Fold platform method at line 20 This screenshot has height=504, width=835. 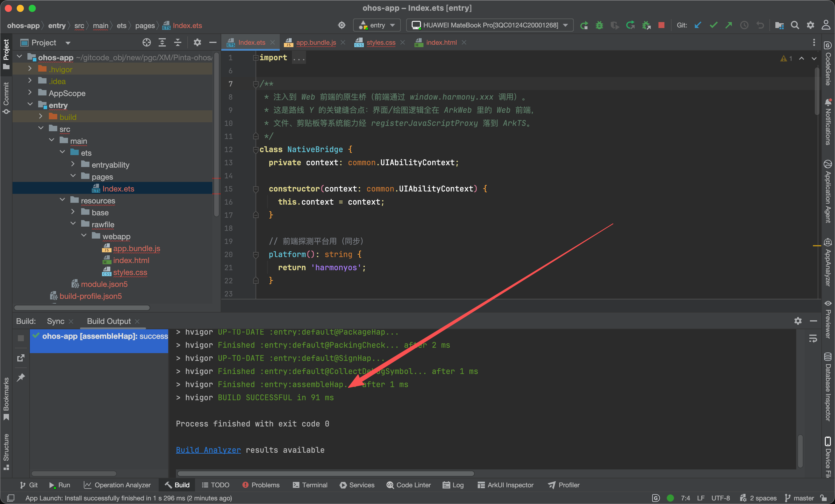[256, 255]
